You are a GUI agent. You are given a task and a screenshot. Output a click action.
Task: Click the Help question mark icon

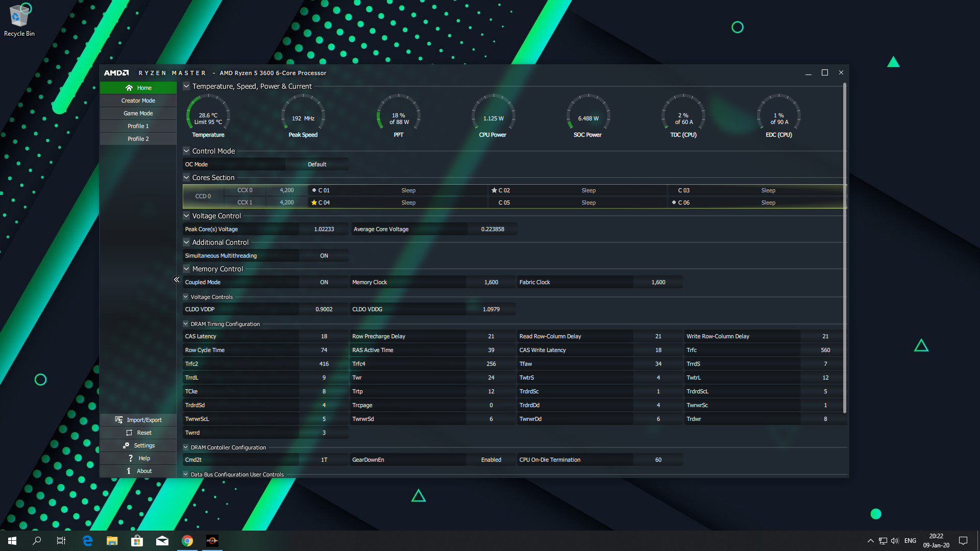tap(131, 458)
